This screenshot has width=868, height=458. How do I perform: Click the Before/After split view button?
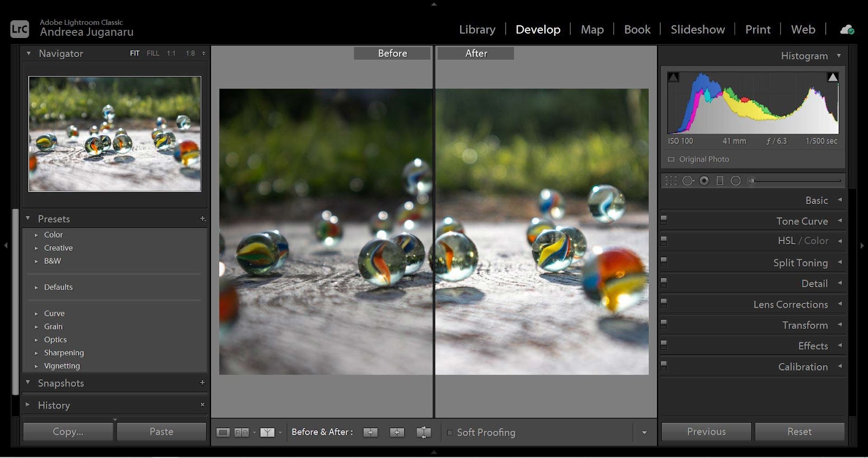(267, 432)
